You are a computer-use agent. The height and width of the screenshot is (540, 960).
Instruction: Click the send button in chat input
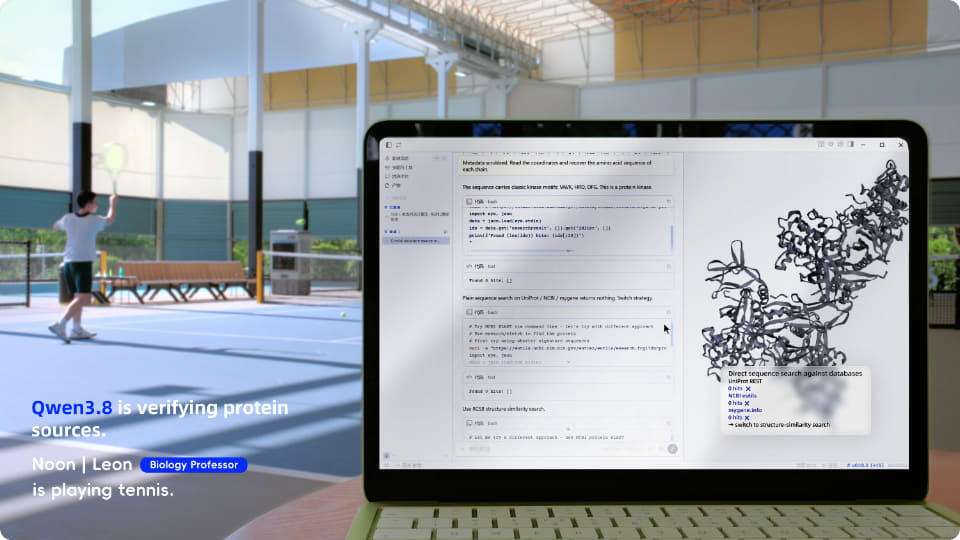(672, 449)
